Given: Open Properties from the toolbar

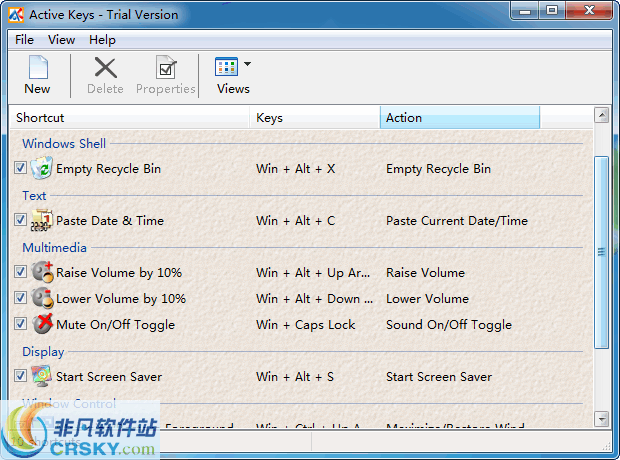Looking at the screenshot, I should [166, 68].
